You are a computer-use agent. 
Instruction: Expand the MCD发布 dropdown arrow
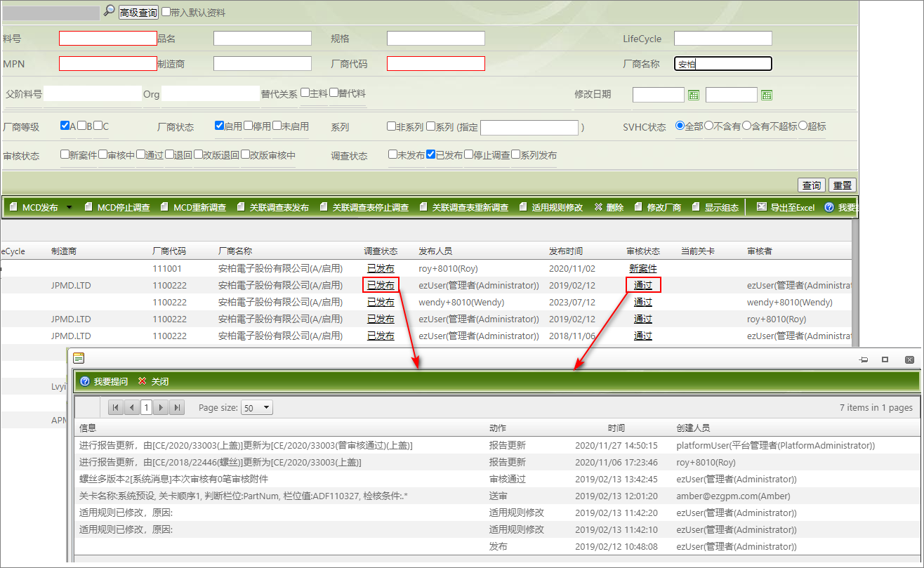click(69, 207)
